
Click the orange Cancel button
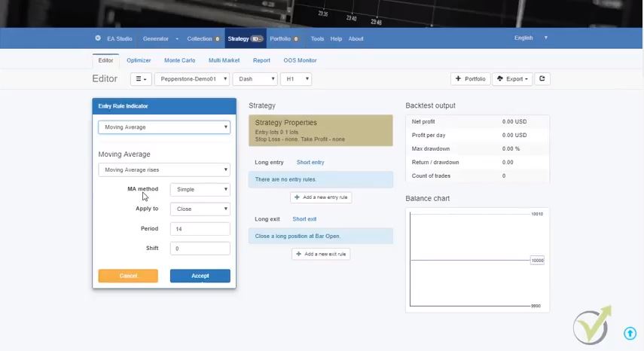coord(128,276)
